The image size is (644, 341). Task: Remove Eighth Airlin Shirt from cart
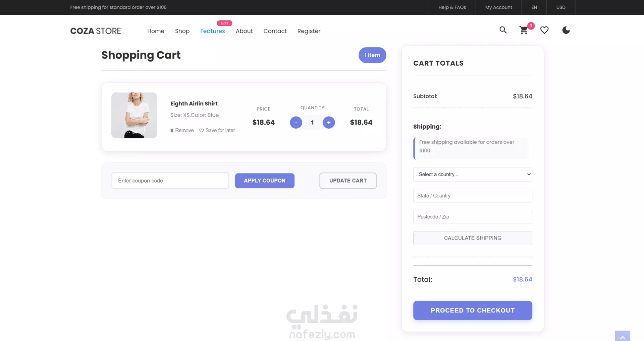click(182, 130)
